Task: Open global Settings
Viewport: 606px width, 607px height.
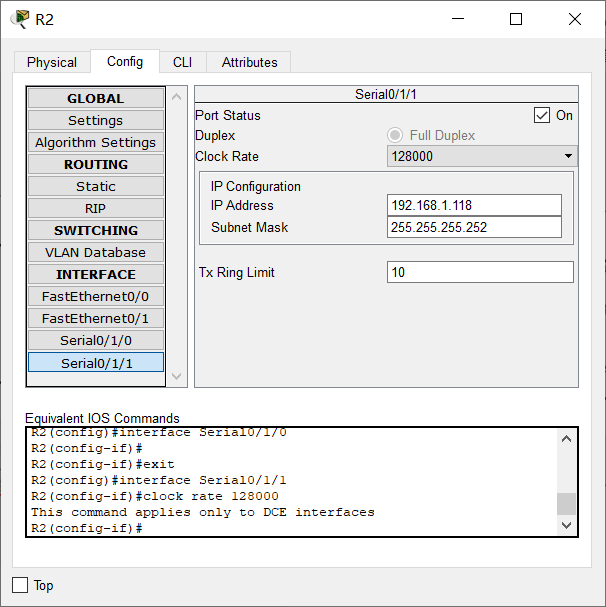Action: click(x=96, y=120)
